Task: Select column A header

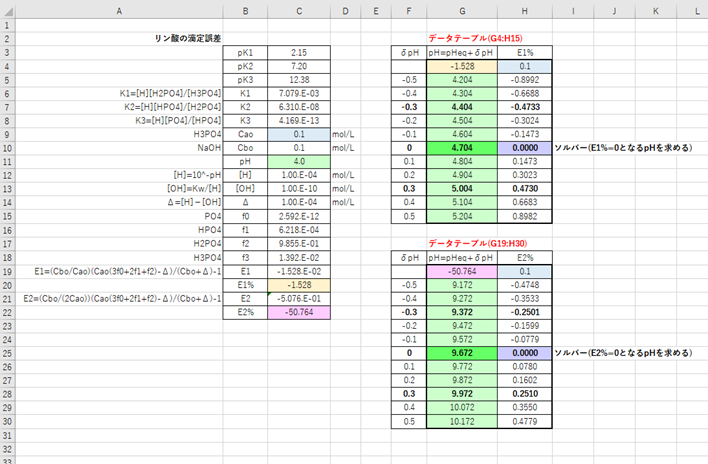Action: (x=119, y=11)
